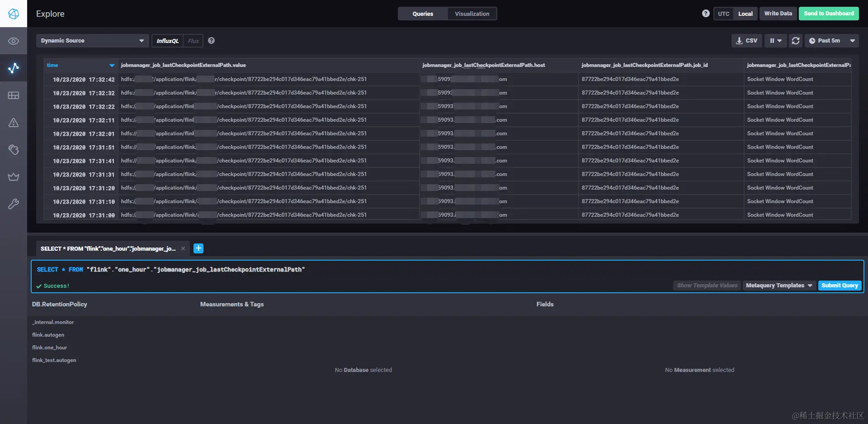Open the Dashboards grid icon in sidebar
This screenshot has width=868, height=424.
(14, 95)
